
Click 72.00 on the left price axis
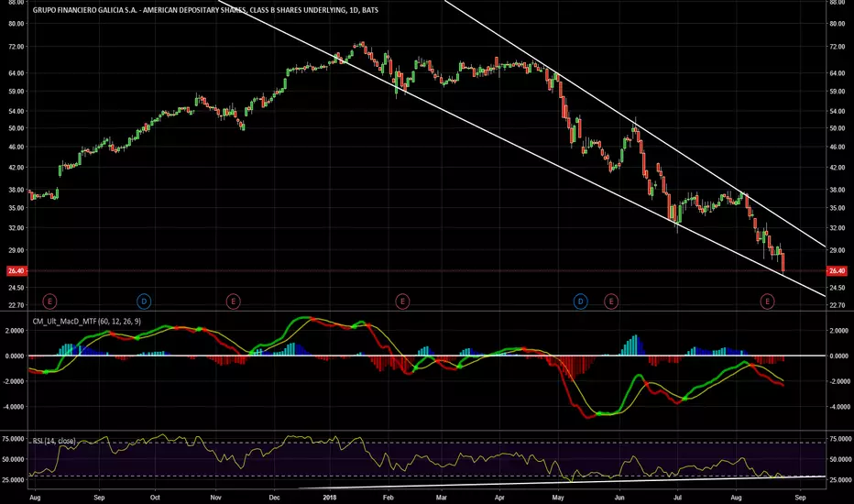point(16,47)
